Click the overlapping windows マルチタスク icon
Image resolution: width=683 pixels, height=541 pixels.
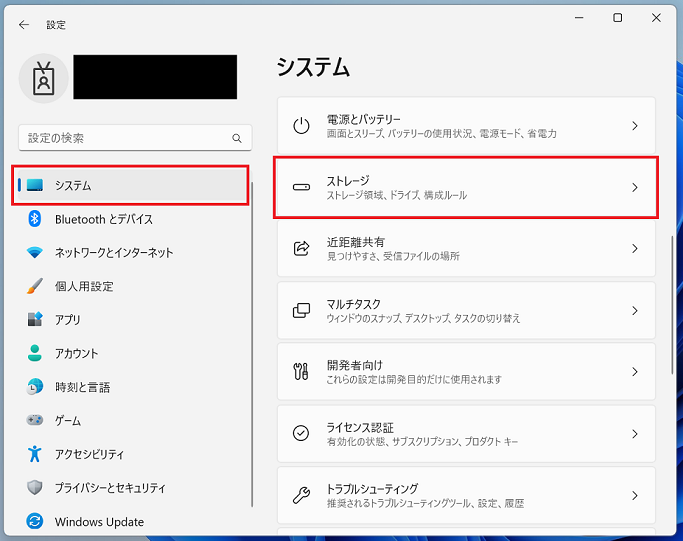click(301, 311)
